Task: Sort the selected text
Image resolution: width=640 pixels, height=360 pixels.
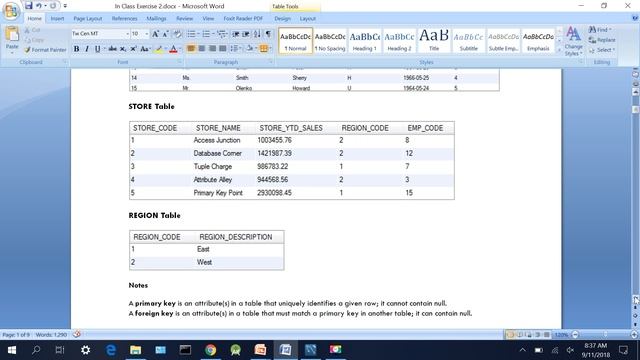Action: pyautogui.click(x=257, y=34)
